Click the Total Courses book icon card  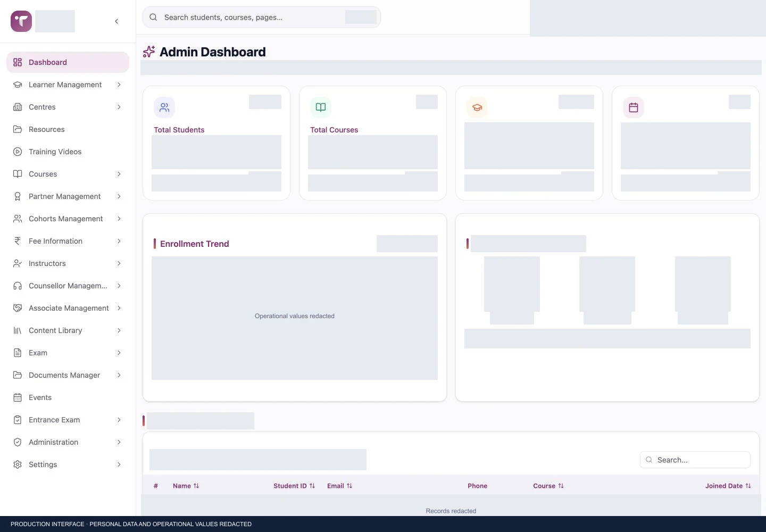321,107
